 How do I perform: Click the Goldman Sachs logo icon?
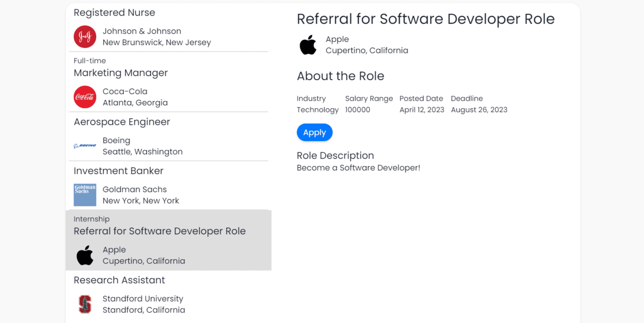[85, 195]
